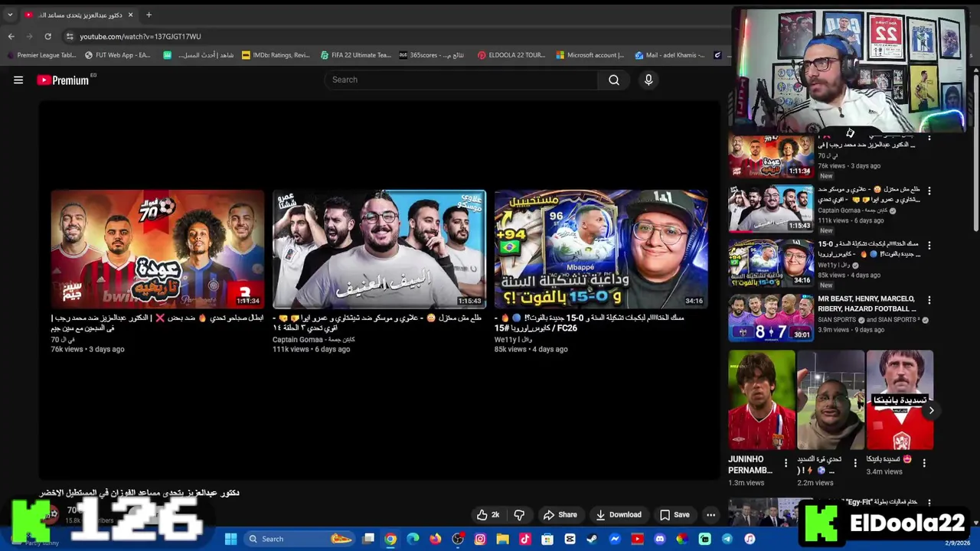
Task: Launch TikTok from taskbar
Action: (x=524, y=539)
